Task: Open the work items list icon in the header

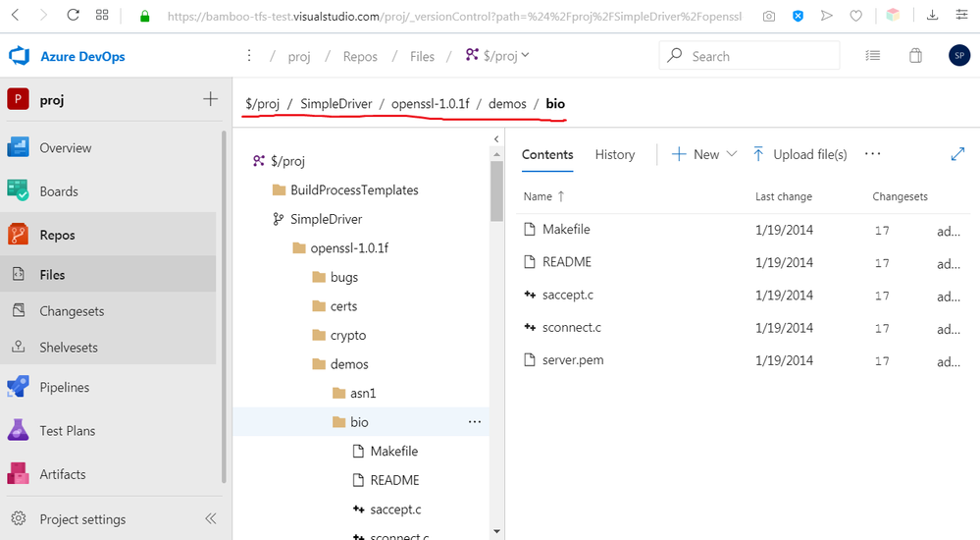Action: click(872, 56)
